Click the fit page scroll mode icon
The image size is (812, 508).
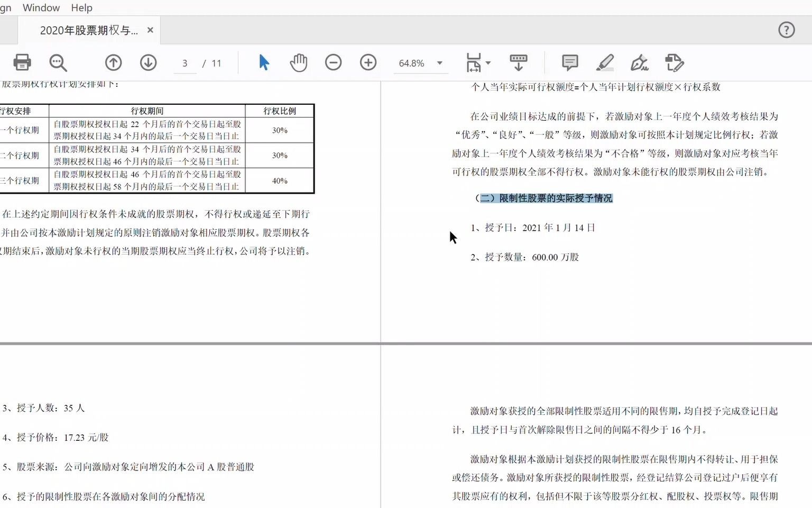click(x=474, y=62)
